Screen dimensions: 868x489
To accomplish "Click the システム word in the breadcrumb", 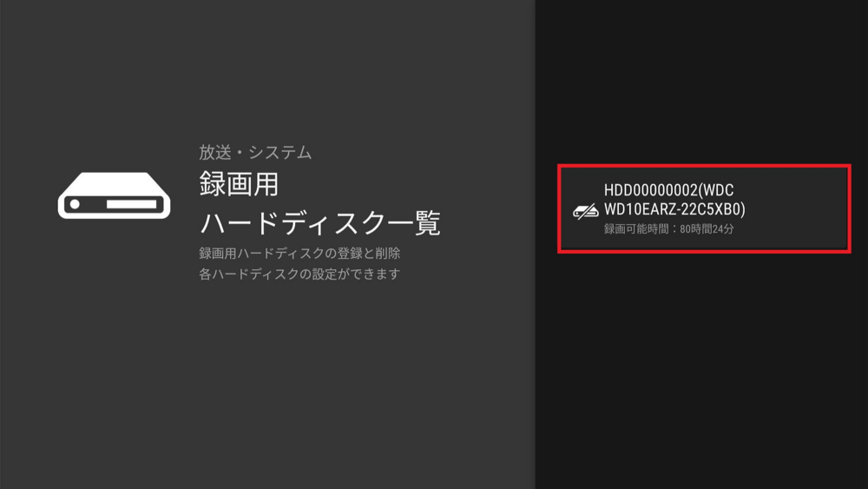I will coord(280,152).
